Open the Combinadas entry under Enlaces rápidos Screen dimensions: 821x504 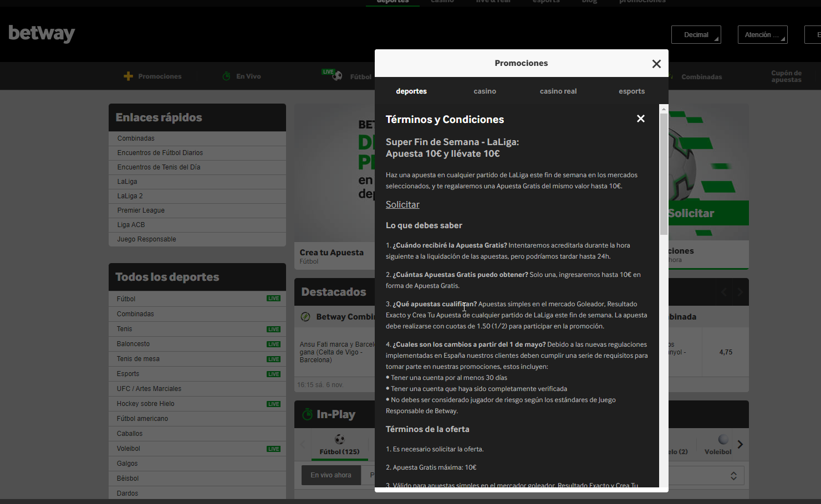(x=197, y=138)
